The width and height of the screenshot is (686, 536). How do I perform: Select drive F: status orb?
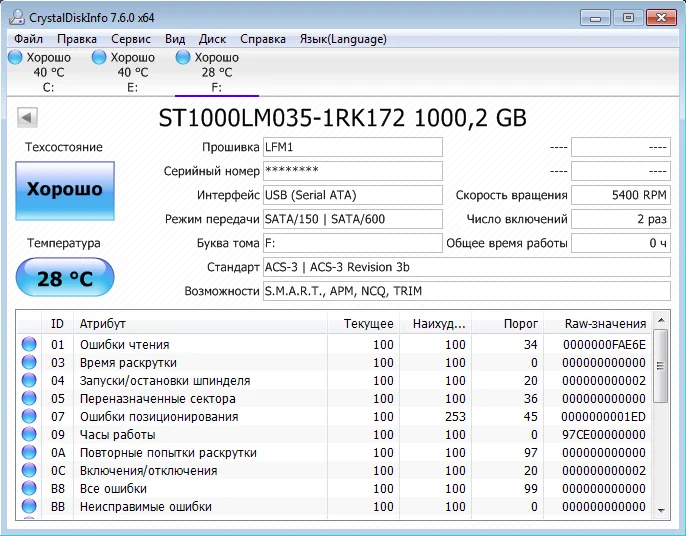pos(183,58)
